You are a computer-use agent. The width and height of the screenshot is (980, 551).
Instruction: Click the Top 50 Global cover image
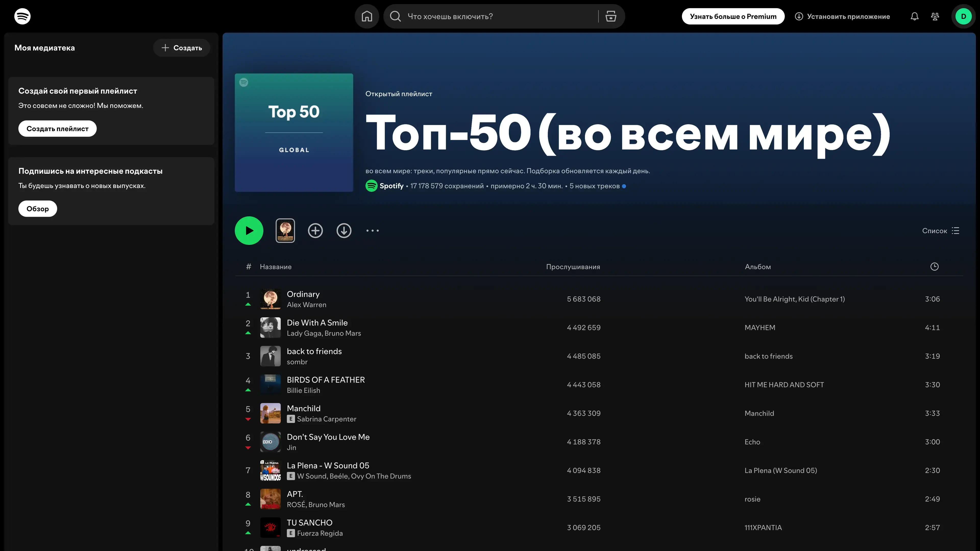[294, 132]
